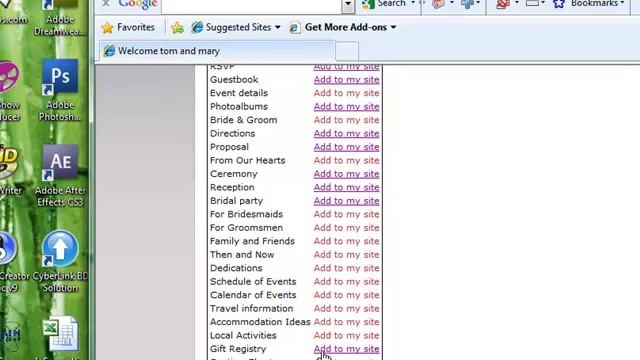Image resolution: width=640 pixels, height=360 pixels.
Task: Add Photoalbums to my site
Action: point(347,107)
